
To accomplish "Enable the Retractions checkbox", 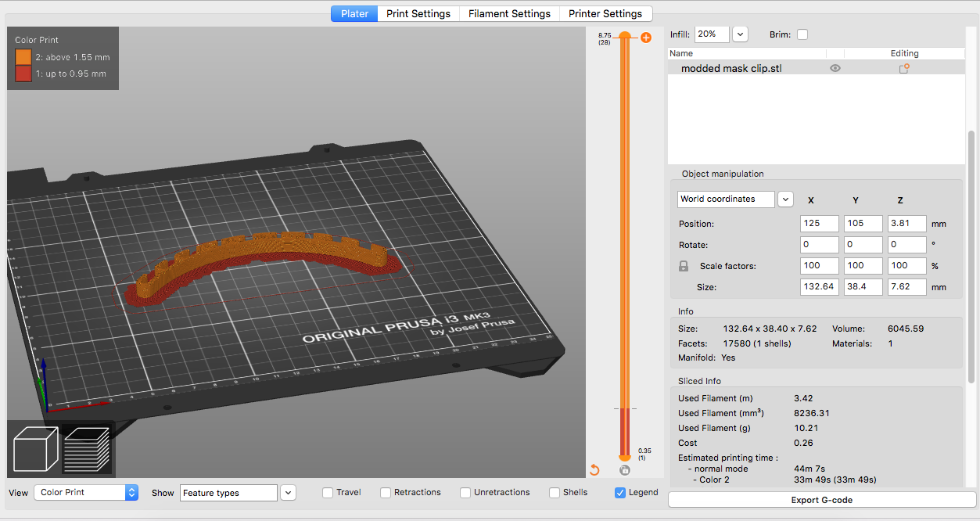I will point(386,493).
